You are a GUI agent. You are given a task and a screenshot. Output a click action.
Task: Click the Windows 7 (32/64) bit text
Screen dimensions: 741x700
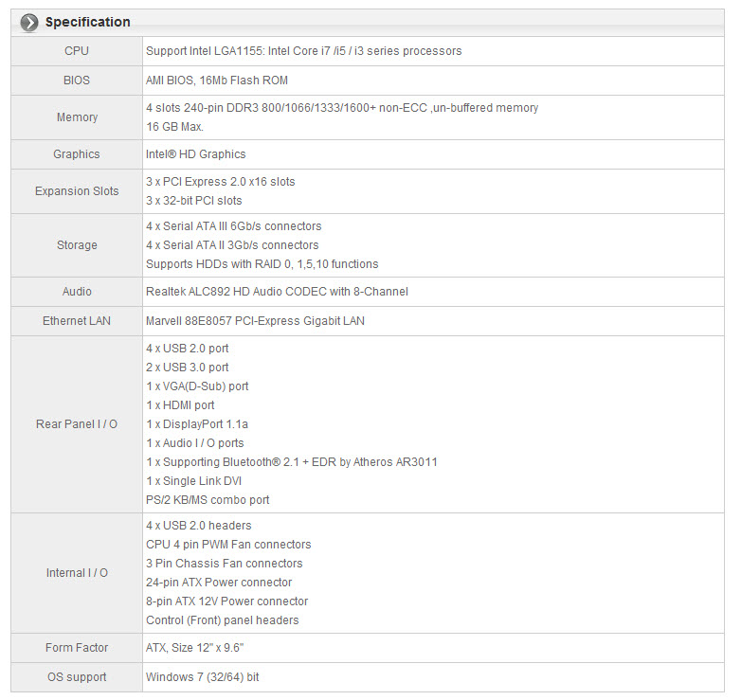point(202,677)
